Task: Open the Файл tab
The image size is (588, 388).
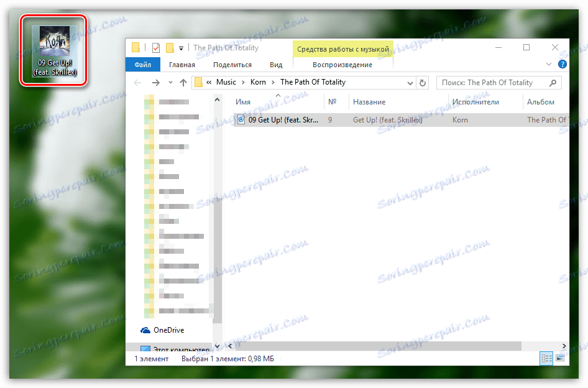Action: [x=143, y=65]
